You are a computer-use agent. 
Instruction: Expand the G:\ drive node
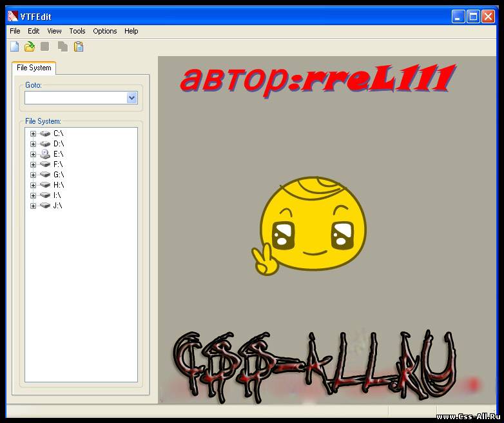tap(33, 175)
